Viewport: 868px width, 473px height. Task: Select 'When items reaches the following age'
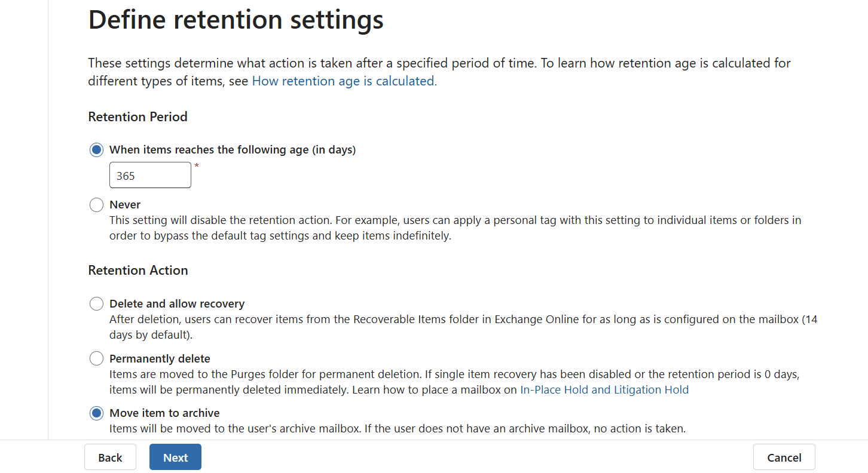[96, 149]
